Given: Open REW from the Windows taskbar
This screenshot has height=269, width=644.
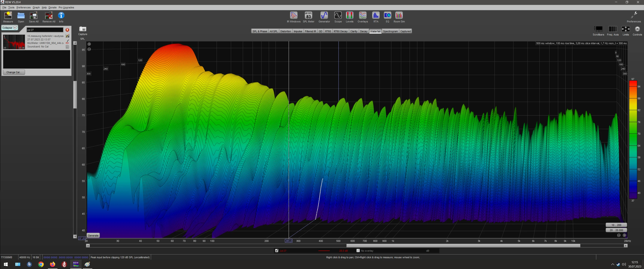Looking at the screenshot, I should click(x=76, y=264).
